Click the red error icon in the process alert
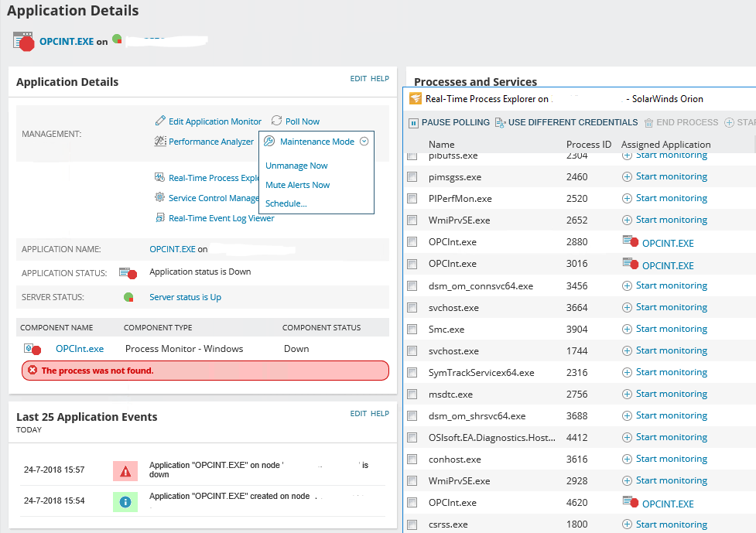Screen dimensions: 756x533 [32, 370]
